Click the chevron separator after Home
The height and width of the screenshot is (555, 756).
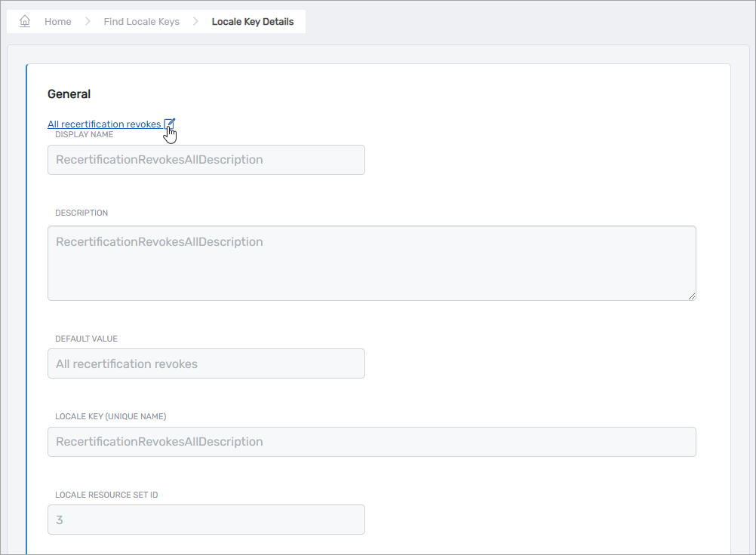(88, 22)
